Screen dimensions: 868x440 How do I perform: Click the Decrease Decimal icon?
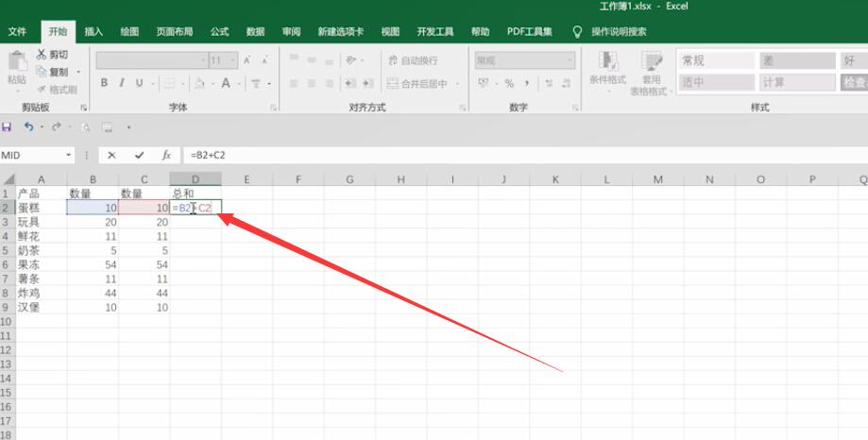[x=567, y=84]
